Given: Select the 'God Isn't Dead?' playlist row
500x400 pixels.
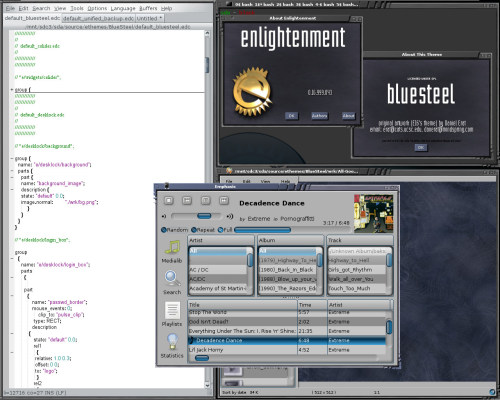Looking at the screenshot, I should point(287,322).
